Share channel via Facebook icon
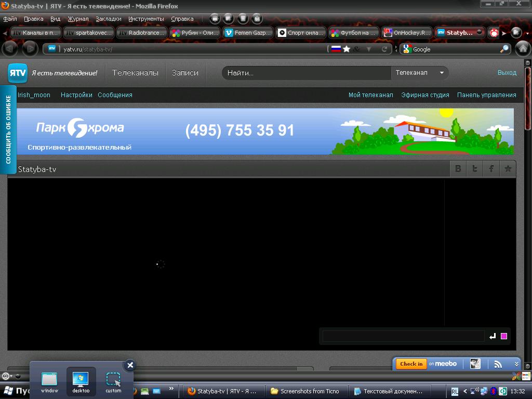Image resolution: width=532 pixels, height=399 pixels. [491, 169]
